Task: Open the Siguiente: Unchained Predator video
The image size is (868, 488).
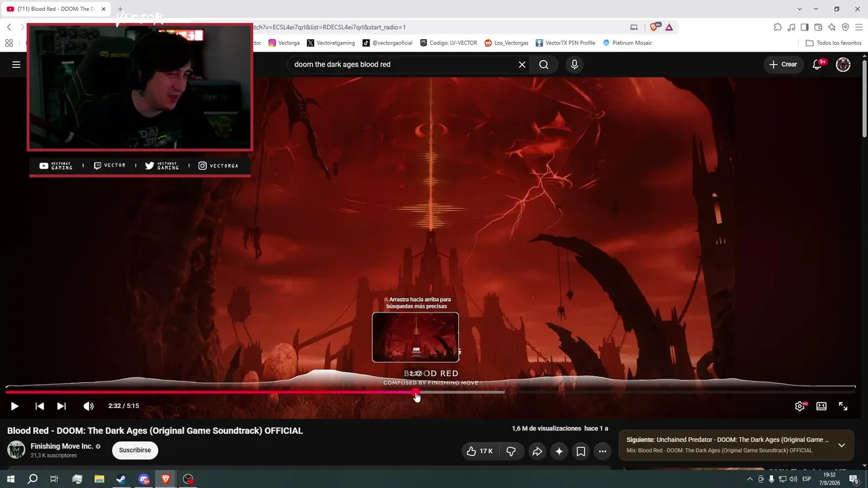Action: (x=728, y=440)
